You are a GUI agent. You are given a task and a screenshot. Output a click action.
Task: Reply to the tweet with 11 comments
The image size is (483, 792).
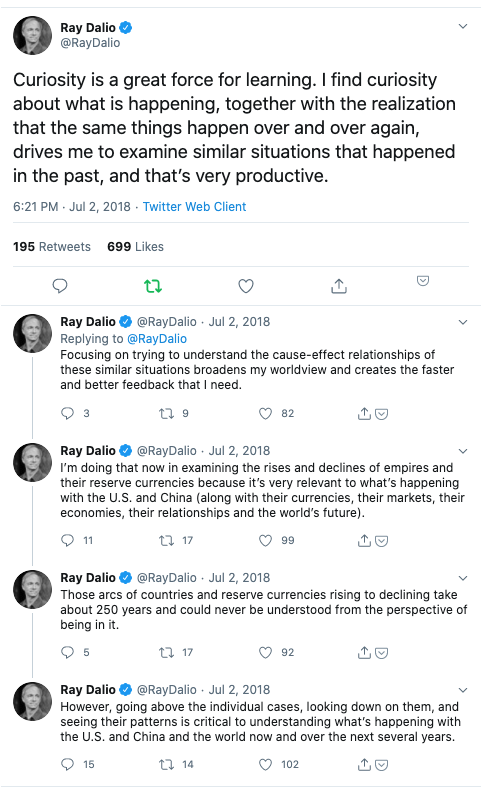[x=67, y=540]
